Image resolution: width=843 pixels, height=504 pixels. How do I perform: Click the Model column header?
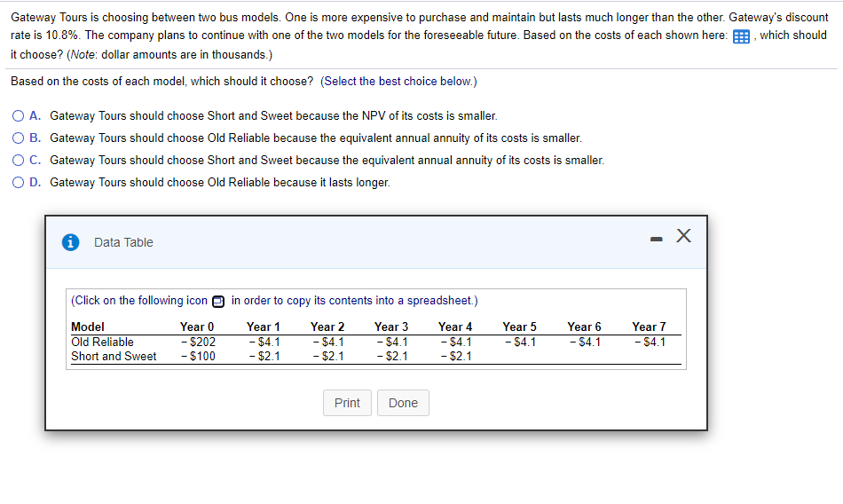pos(88,327)
